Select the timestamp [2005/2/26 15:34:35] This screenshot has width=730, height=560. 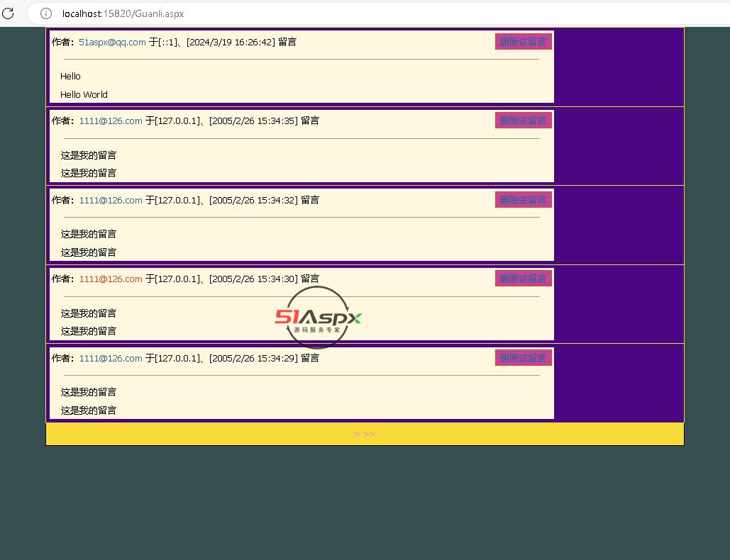[253, 121]
